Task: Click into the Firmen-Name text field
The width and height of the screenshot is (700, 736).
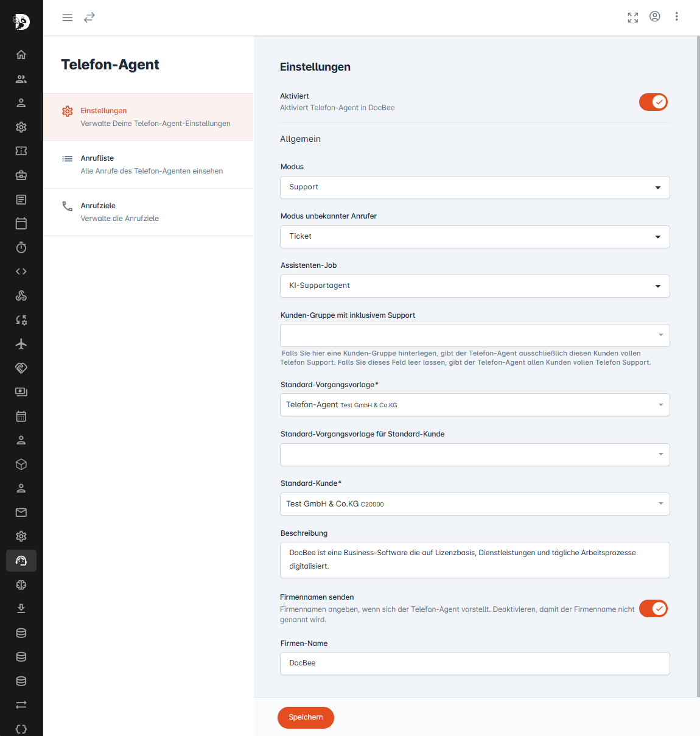Action: tap(475, 664)
